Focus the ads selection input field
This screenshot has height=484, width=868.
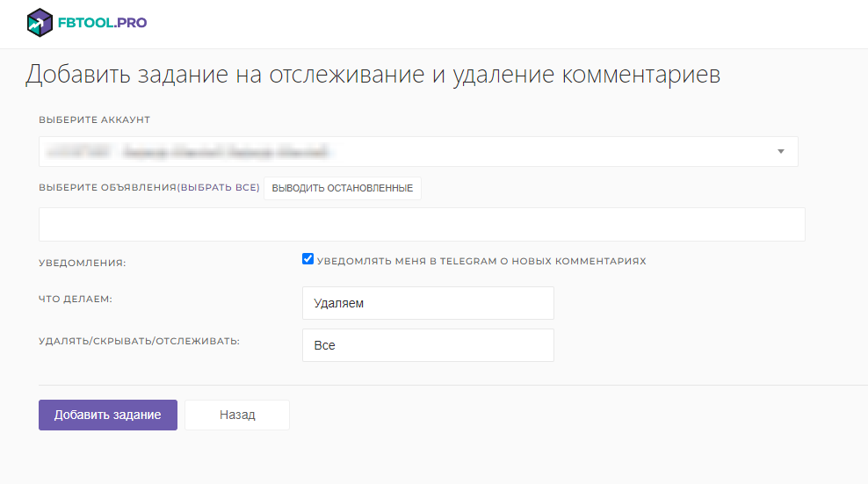[x=422, y=224]
